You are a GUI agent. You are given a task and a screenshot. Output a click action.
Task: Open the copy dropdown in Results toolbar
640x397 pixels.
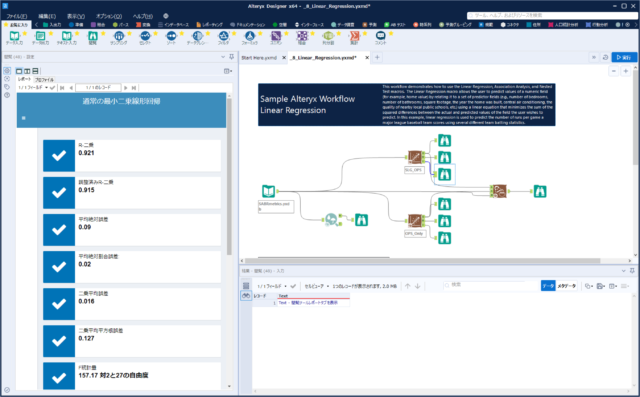tap(589, 286)
